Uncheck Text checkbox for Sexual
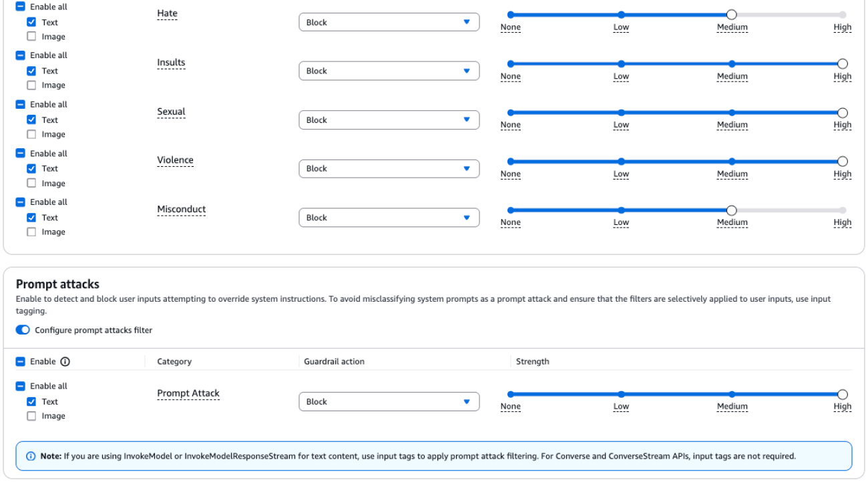868x488 pixels. tap(31, 119)
